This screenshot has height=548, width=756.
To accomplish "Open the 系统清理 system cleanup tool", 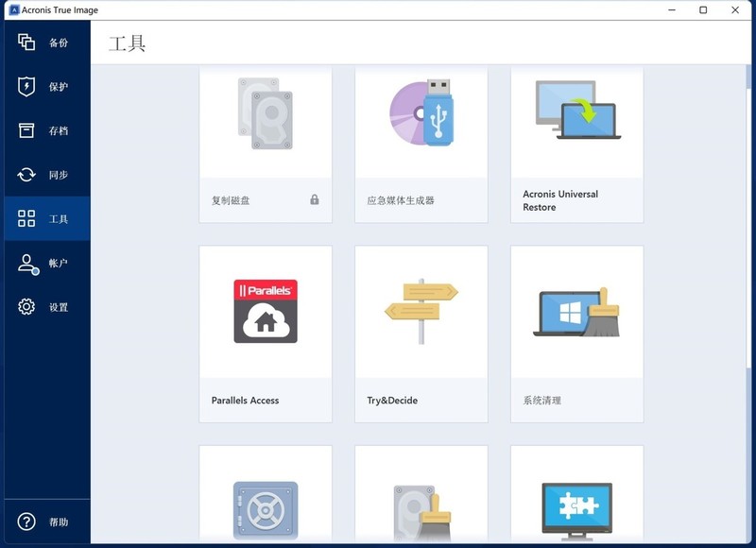I will point(576,312).
